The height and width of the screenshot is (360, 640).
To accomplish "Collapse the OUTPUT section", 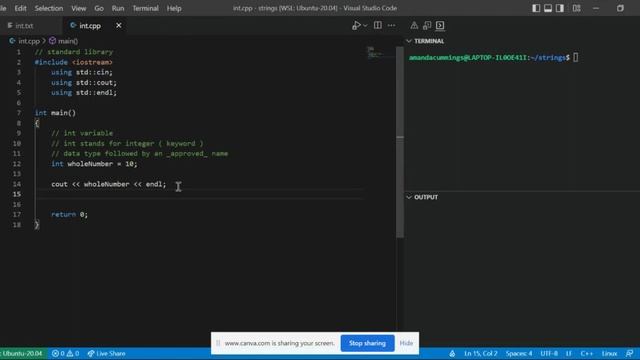I will pyautogui.click(x=409, y=197).
